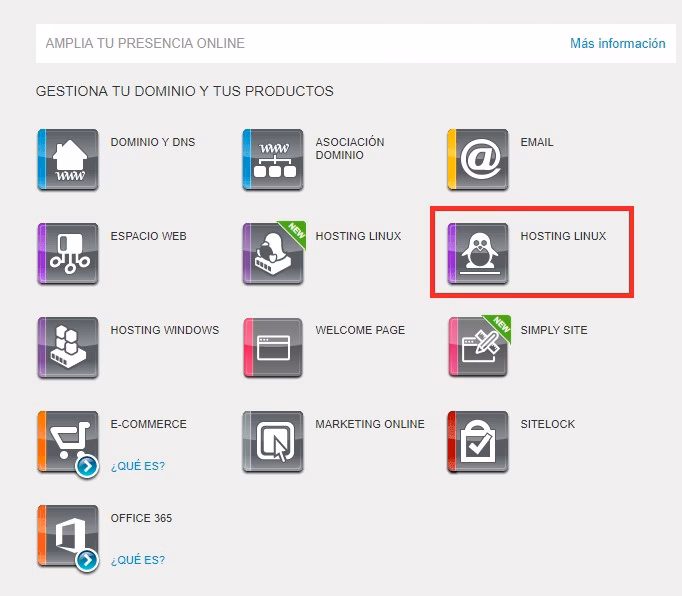
Task: Click the DOMINIO Y DNS label
Action: click(153, 142)
